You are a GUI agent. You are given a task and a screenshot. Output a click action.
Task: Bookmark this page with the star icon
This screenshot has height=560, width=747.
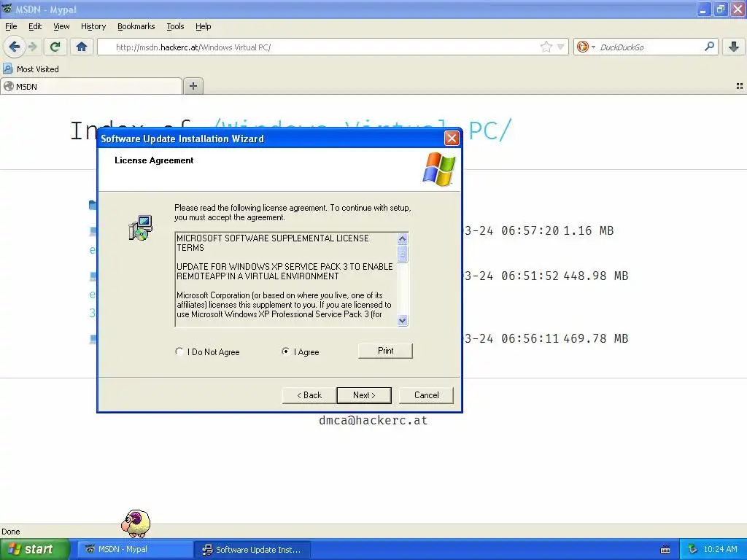pos(546,47)
